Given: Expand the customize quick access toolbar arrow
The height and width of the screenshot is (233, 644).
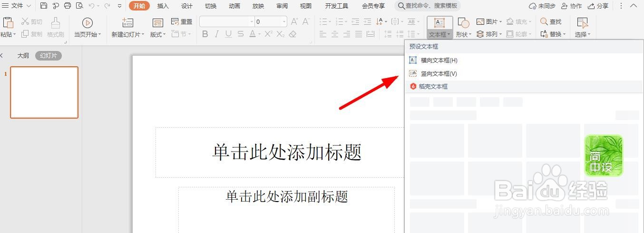Looking at the screenshot, I should 119,6.
